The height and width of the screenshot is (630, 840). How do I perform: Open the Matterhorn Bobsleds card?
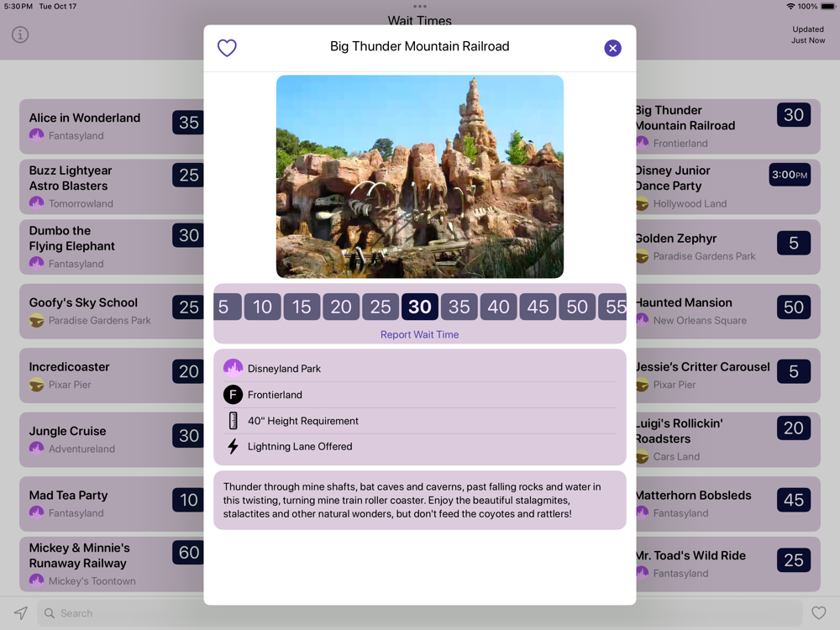728,504
